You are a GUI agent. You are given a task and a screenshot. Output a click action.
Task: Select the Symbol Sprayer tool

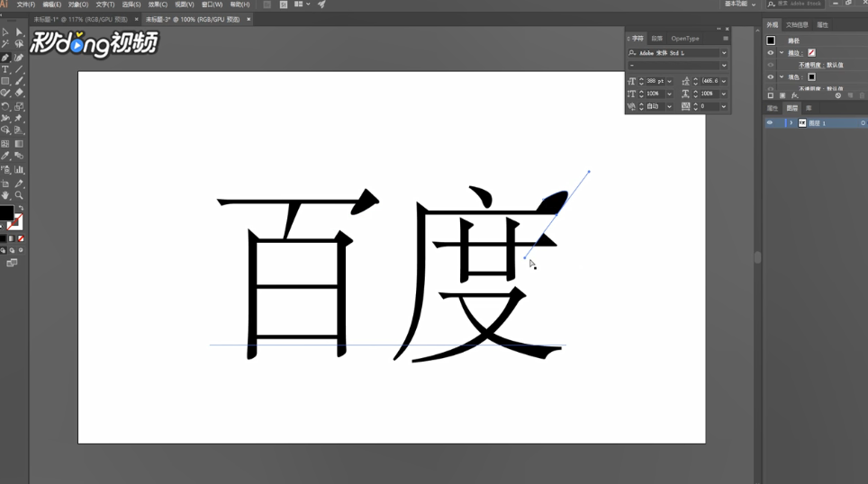pyautogui.click(x=5, y=170)
